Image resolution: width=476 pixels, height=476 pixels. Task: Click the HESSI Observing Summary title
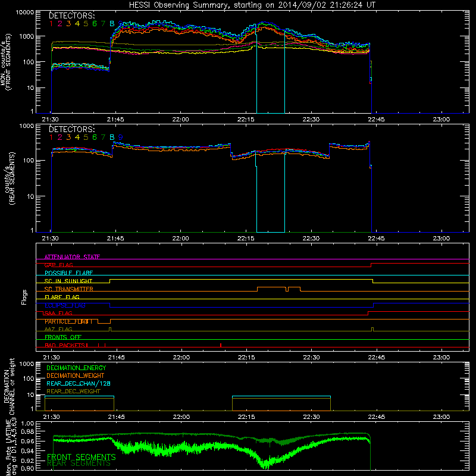pos(252,5)
